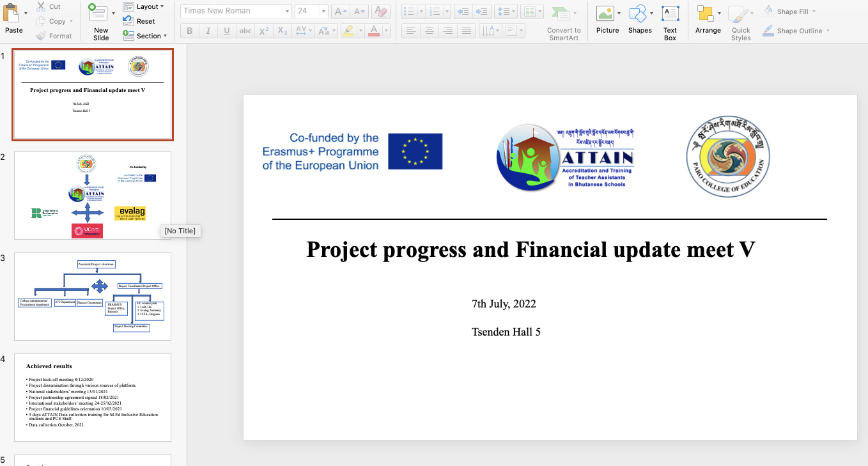868x466 pixels.
Task: Toggle Superscript formatting
Action: [x=264, y=30]
